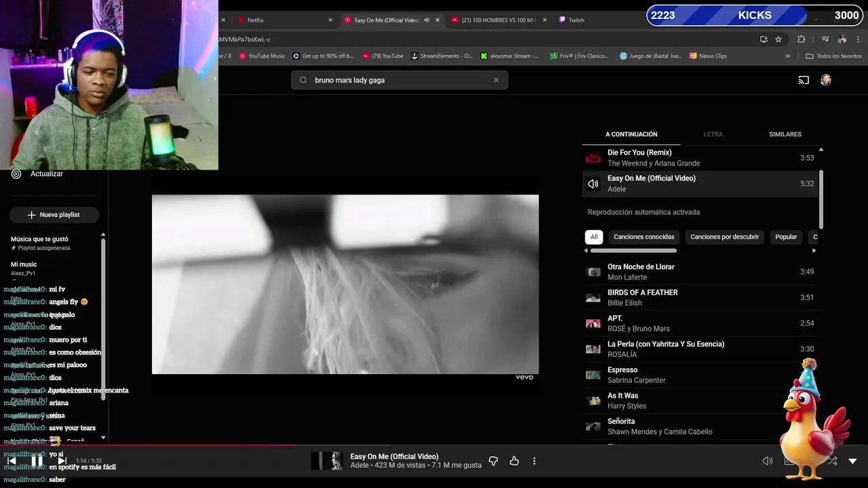The height and width of the screenshot is (488, 868).
Task: Open 'The Weeknd y Ariana Grande' artist link
Action: point(654,163)
